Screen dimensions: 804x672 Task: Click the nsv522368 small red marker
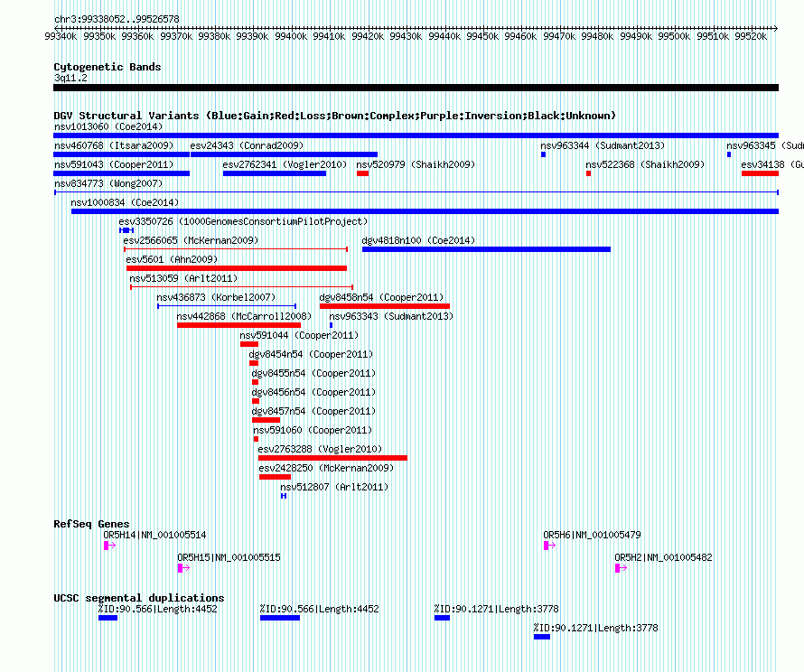pos(589,173)
